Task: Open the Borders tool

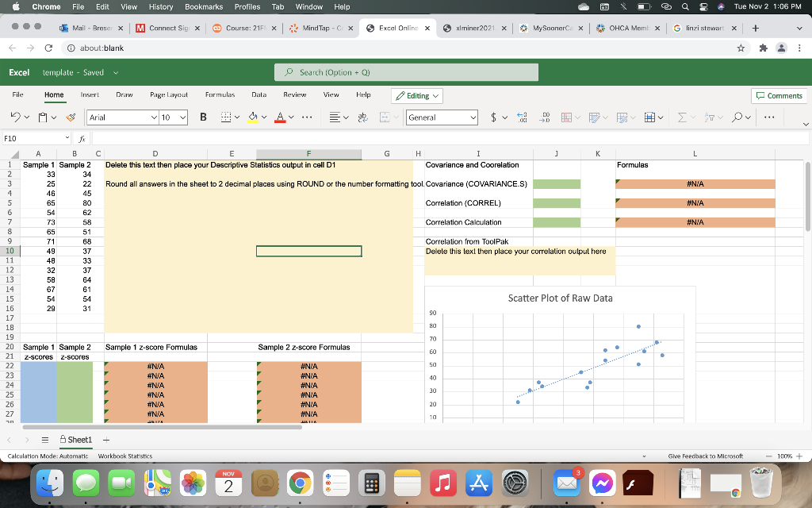Action: pos(225,117)
